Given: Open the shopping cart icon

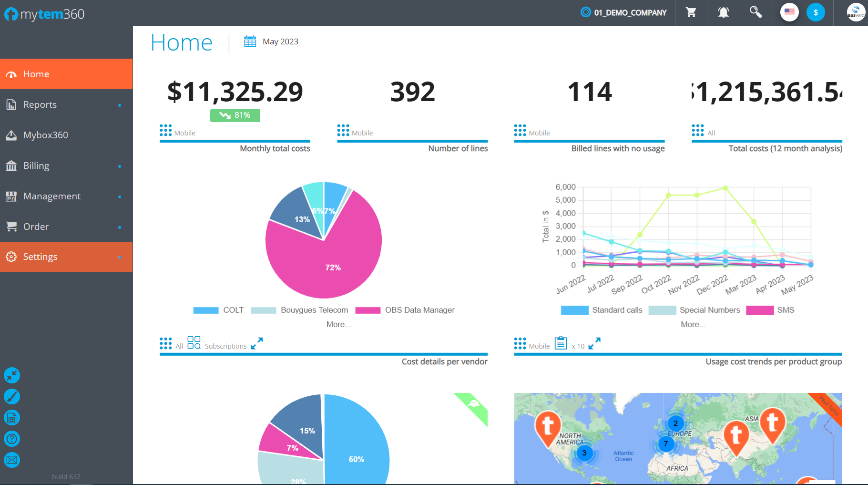Looking at the screenshot, I should (x=691, y=12).
